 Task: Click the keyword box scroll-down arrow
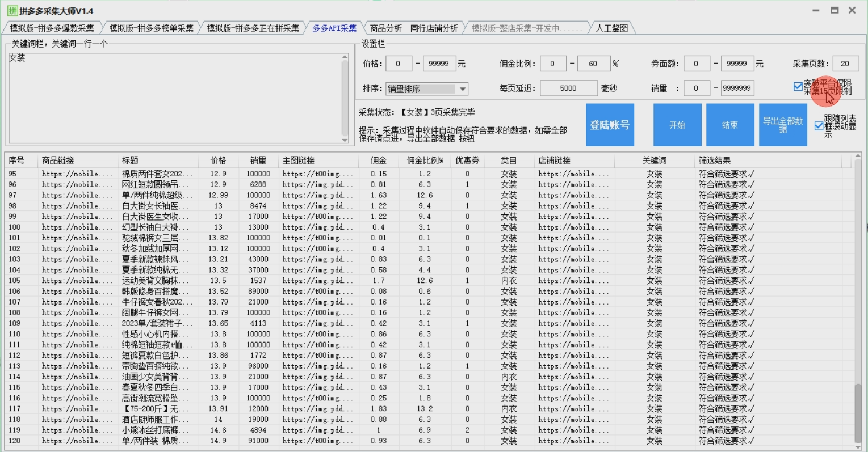[345, 140]
